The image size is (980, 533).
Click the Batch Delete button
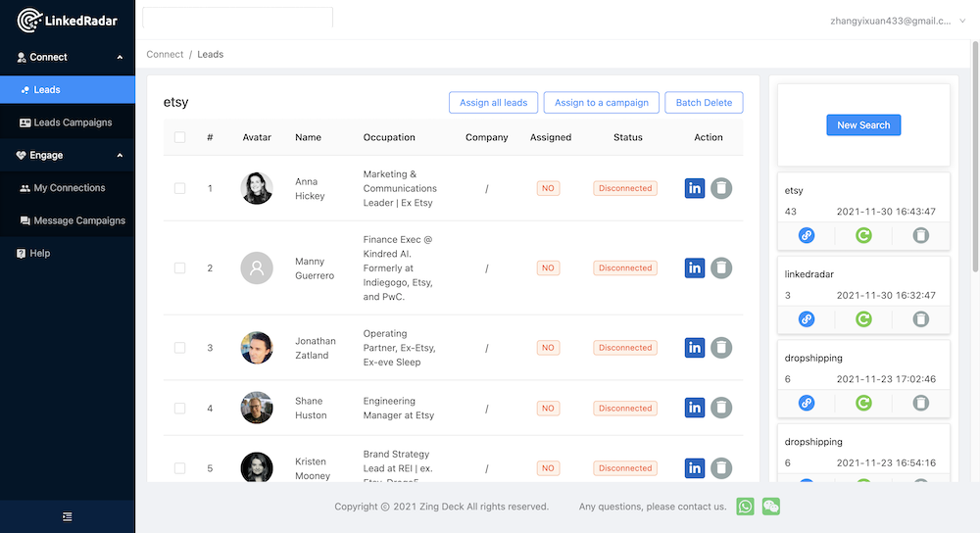(704, 103)
